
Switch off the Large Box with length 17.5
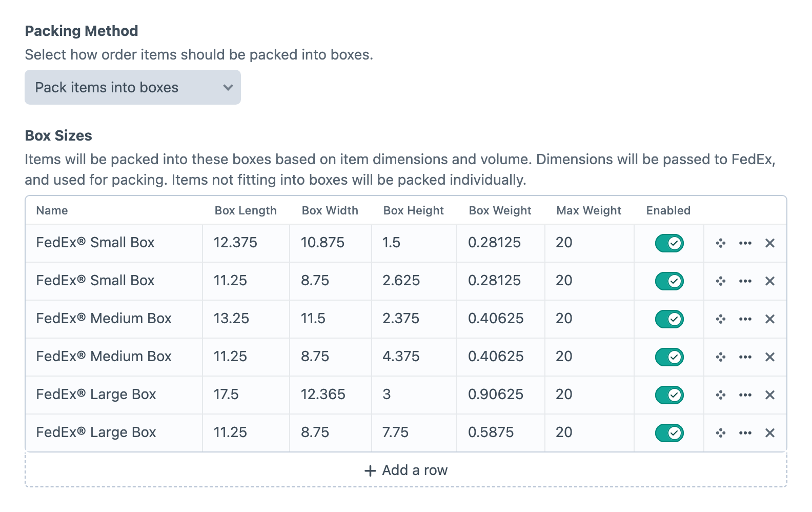pyautogui.click(x=669, y=395)
